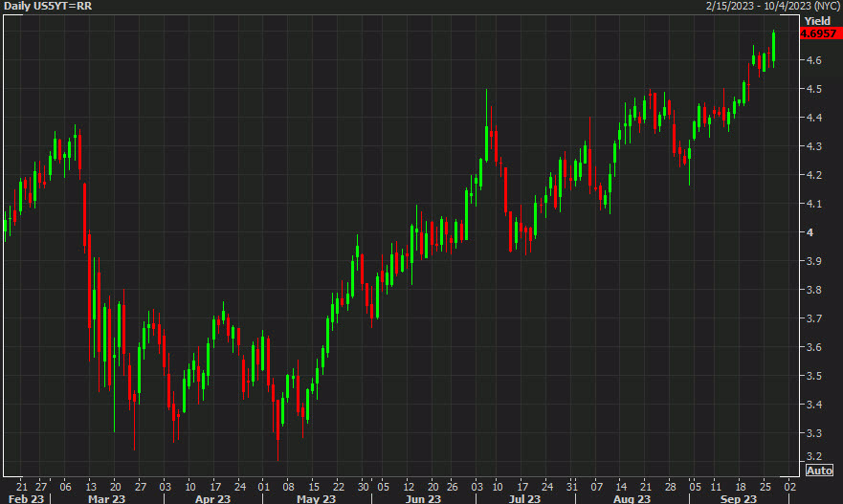Click the 06 date tick in March

(x=65, y=487)
